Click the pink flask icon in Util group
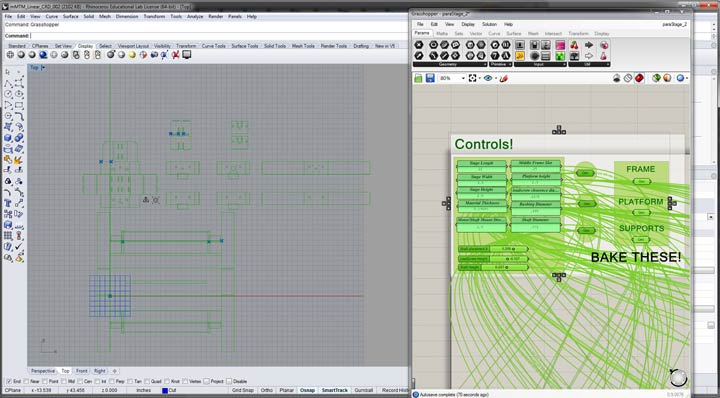720x398 pixels. tap(604, 56)
